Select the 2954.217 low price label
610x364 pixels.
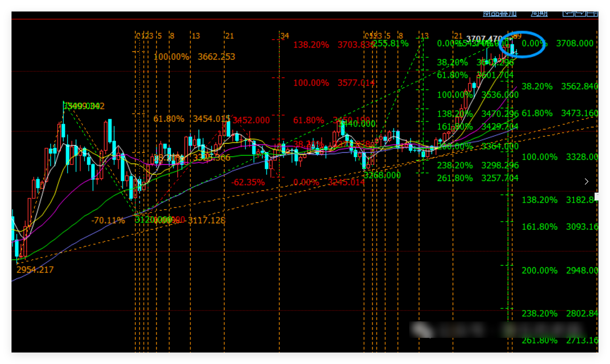click(x=35, y=270)
